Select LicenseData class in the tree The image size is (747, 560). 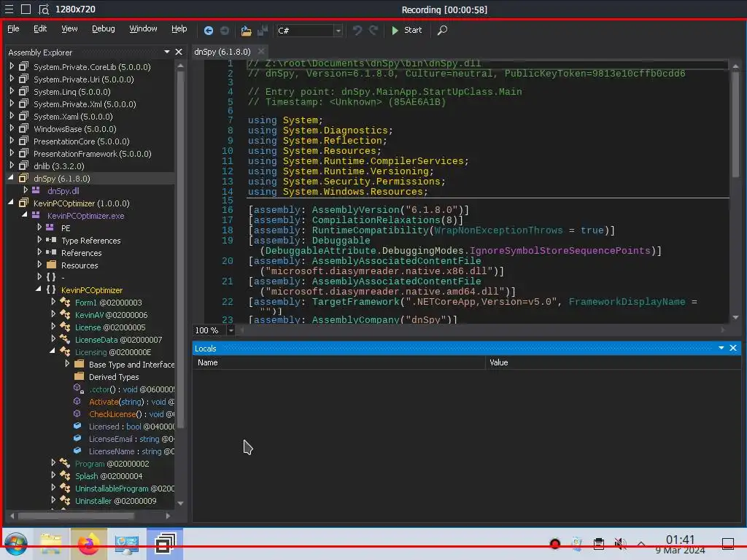pos(118,340)
